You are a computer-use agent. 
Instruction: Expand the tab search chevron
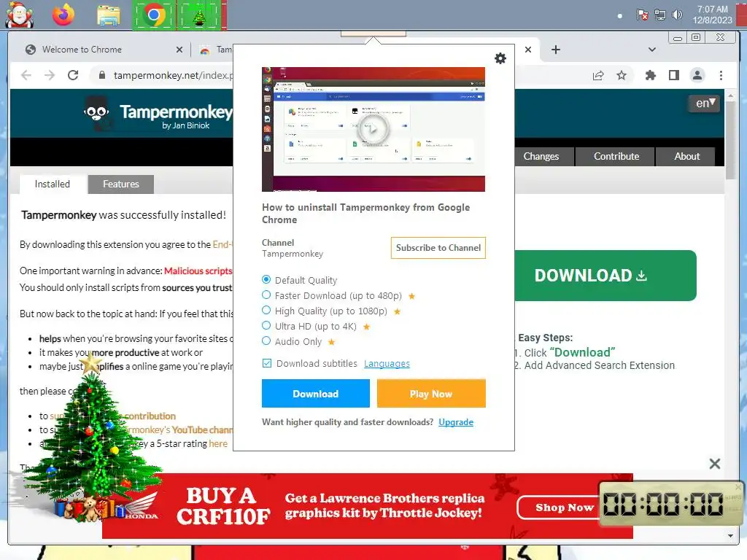pos(652,50)
